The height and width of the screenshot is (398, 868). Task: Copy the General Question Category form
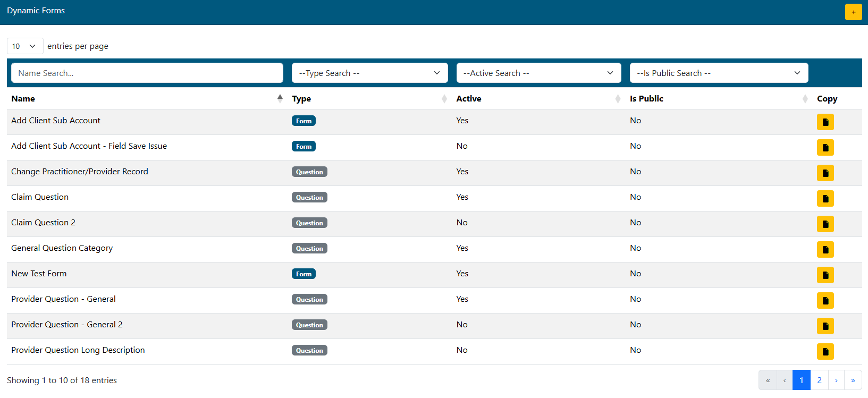pos(825,250)
